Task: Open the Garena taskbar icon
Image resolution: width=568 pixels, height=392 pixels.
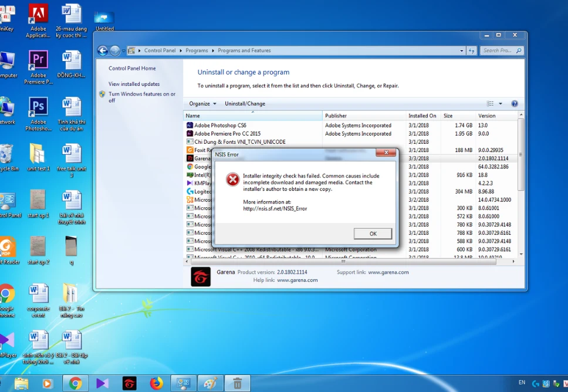Action: [x=129, y=383]
